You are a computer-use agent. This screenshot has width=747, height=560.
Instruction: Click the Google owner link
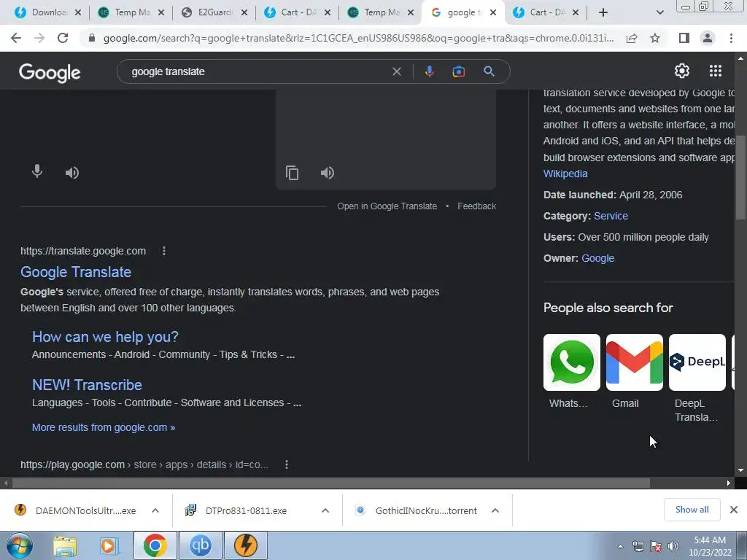point(598,259)
